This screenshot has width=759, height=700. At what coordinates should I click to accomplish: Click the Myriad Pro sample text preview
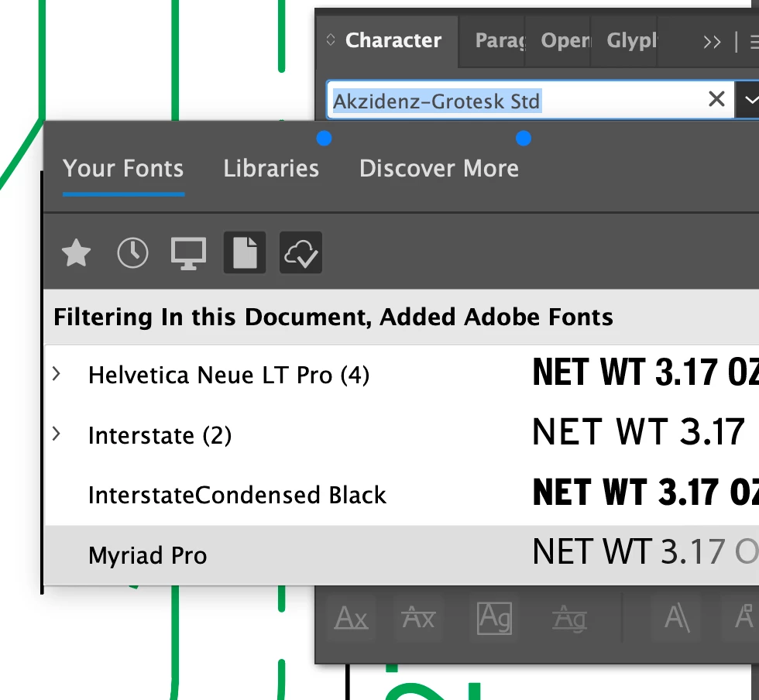coord(645,552)
